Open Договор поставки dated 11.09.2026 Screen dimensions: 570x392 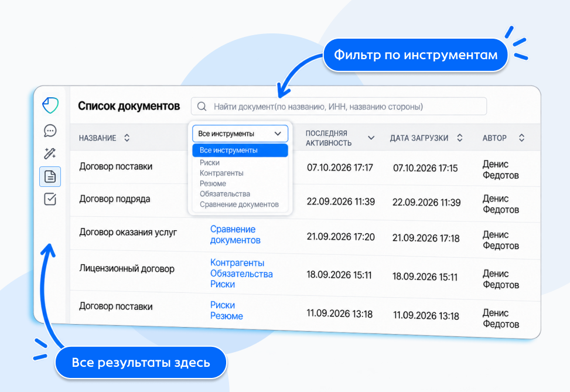116,306
